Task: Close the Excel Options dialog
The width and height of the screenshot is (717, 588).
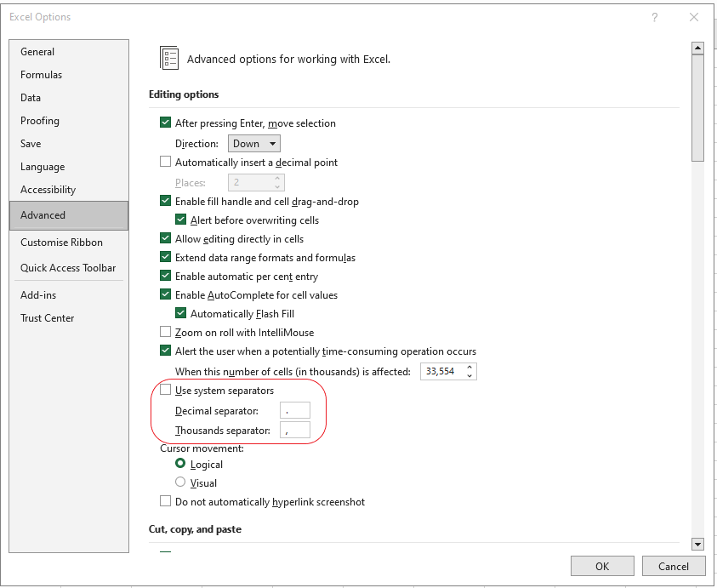Action: [694, 17]
